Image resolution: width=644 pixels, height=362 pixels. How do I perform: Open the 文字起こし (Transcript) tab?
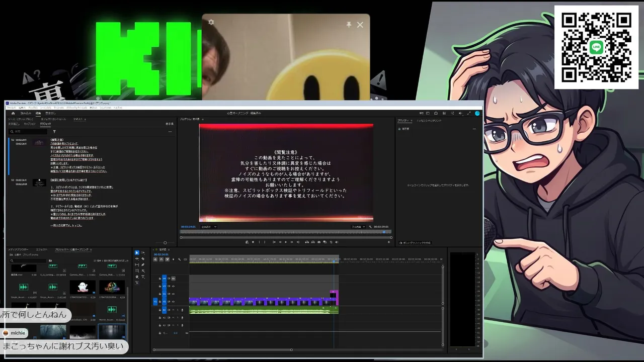pyautogui.click(x=14, y=124)
